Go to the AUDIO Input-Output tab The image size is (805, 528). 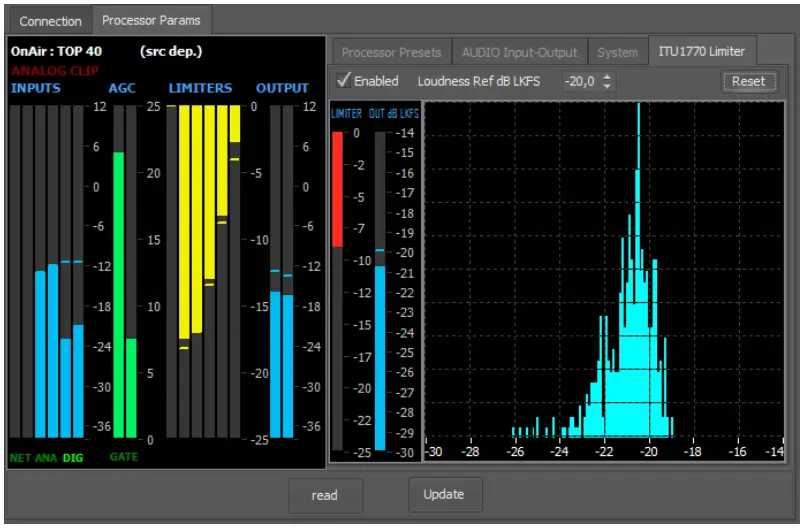point(519,52)
